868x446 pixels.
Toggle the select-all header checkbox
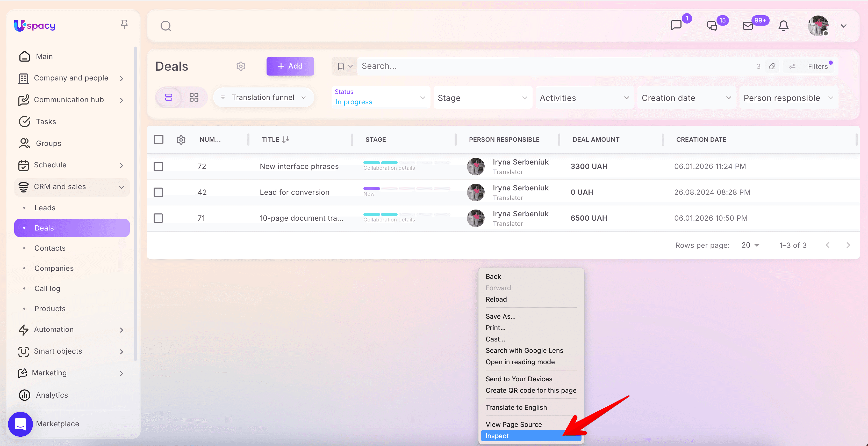pyautogui.click(x=159, y=140)
